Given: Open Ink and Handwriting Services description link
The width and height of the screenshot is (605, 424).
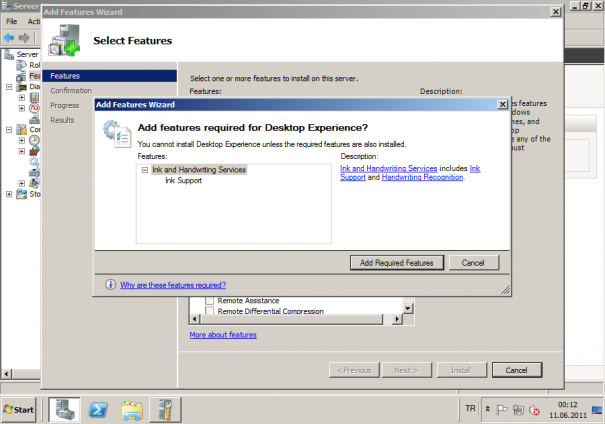Looking at the screenshot, I should pyautogui.click(x=389, y=168).
